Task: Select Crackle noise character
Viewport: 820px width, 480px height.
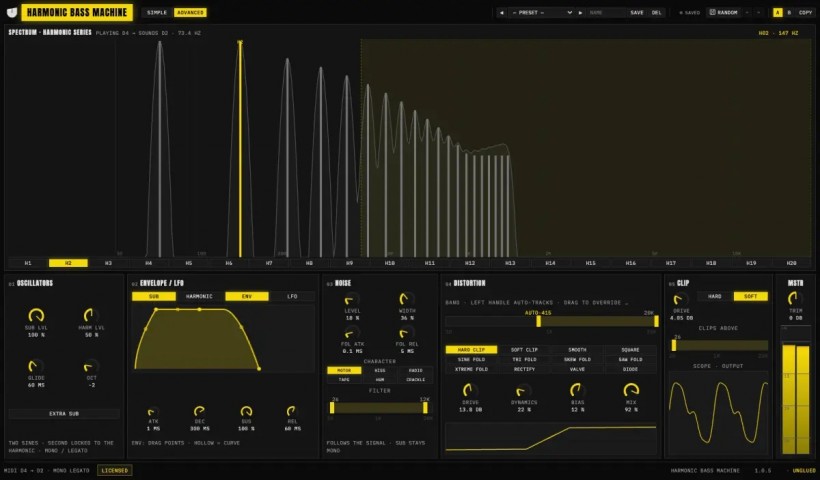Action: pyautogui.click(x=415, y=380)
